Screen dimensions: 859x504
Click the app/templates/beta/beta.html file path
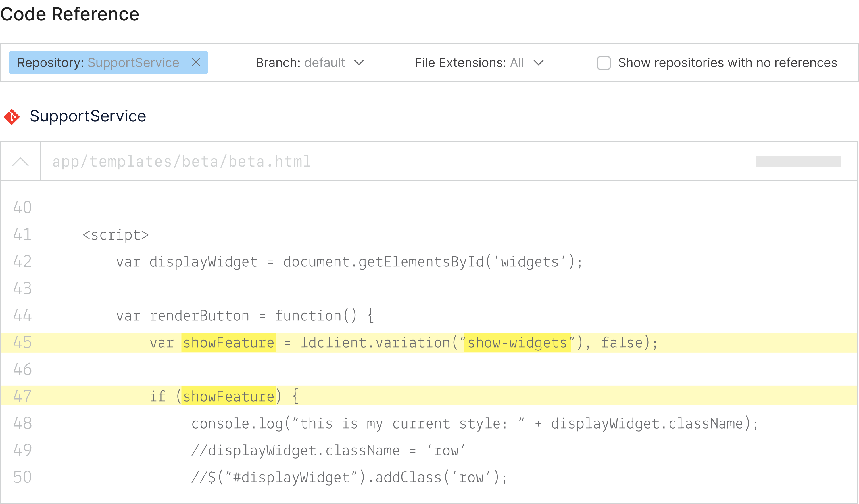181,161
